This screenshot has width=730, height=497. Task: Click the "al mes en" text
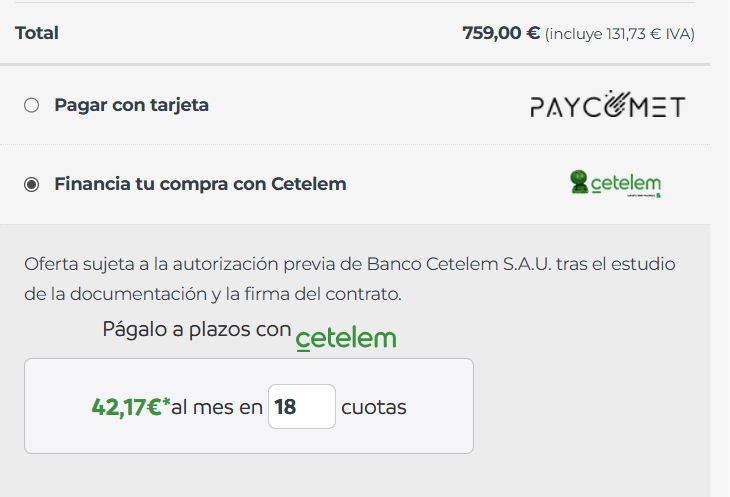click(217, 407)
